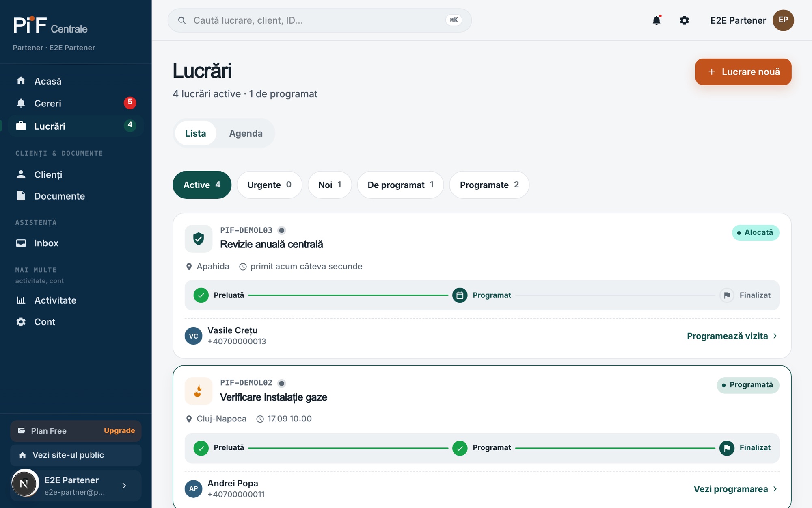Open Vezi site-ul public
Image resolution: width=812 pixels, height=508 pixels.
tap(76, 455)
